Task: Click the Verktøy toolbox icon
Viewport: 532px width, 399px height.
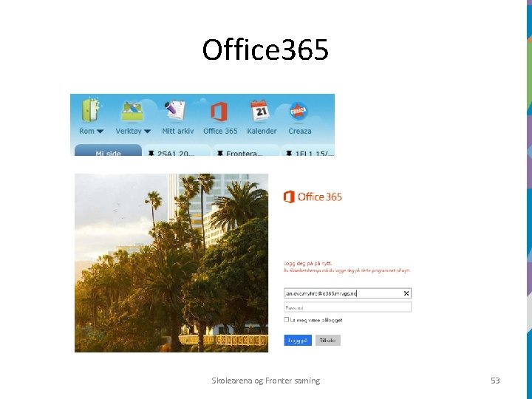Action: pos(132,111)
